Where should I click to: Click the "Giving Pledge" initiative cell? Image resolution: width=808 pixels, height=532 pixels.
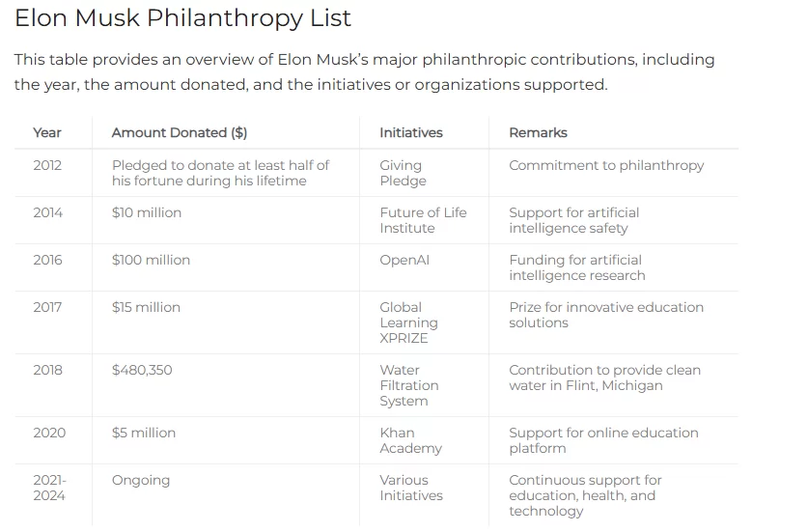pyautogui.click(x=402, y=173)
